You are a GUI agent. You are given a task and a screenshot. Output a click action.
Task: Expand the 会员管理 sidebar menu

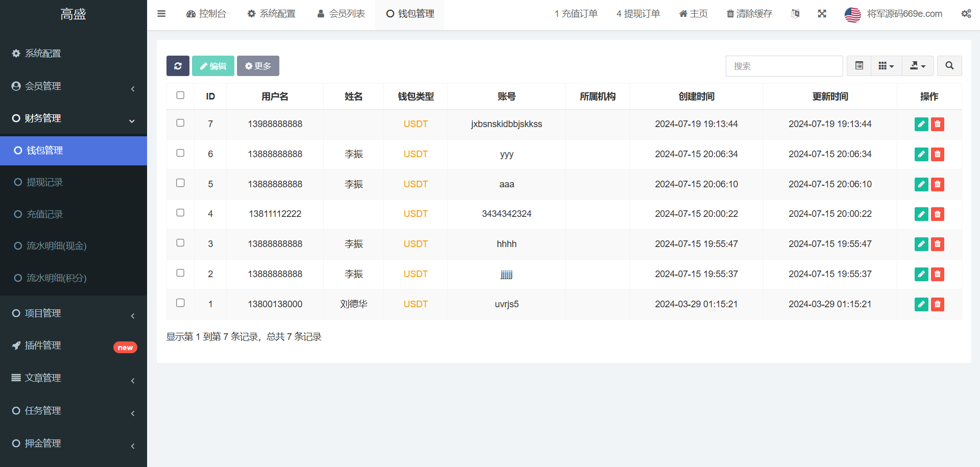[x=74, y=86]
